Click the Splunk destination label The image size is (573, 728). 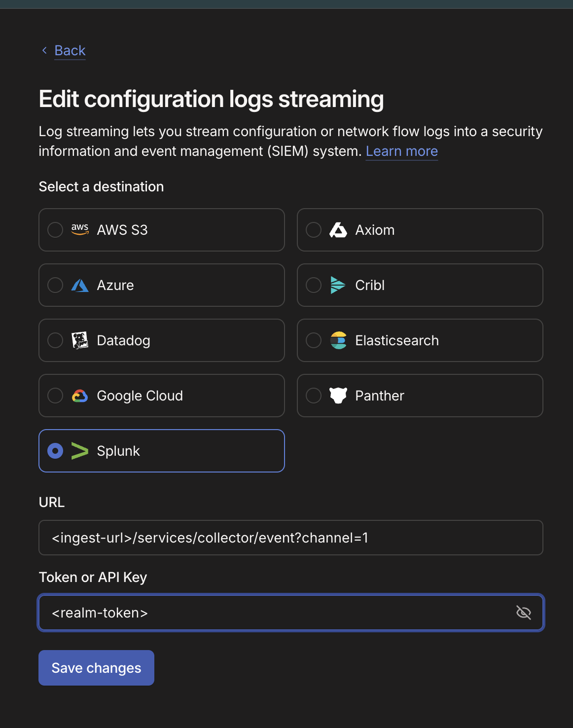click(118, 451)
